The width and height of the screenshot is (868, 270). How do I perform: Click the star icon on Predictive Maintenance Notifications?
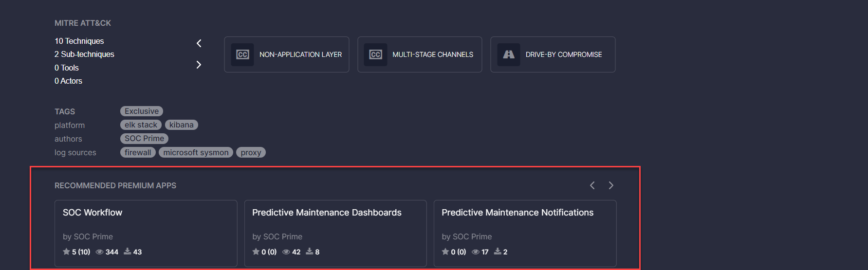click(445, 252)
